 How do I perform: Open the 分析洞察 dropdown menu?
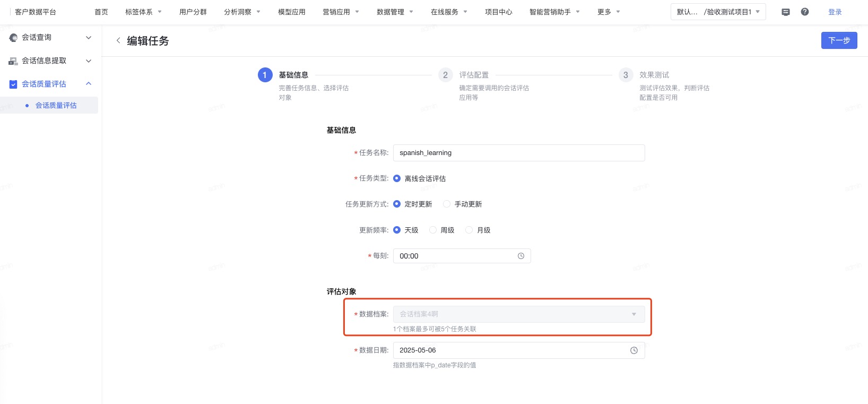[x=242, y=12]
